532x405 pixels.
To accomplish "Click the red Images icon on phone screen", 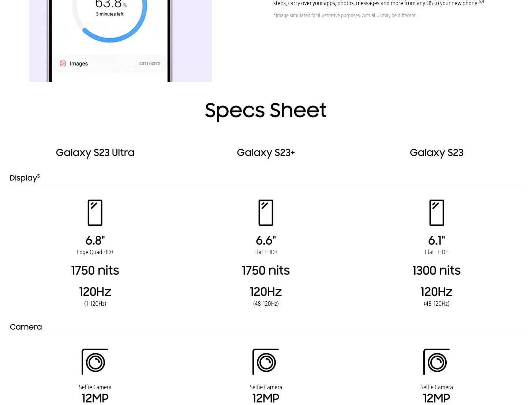I will pos(63,63).
